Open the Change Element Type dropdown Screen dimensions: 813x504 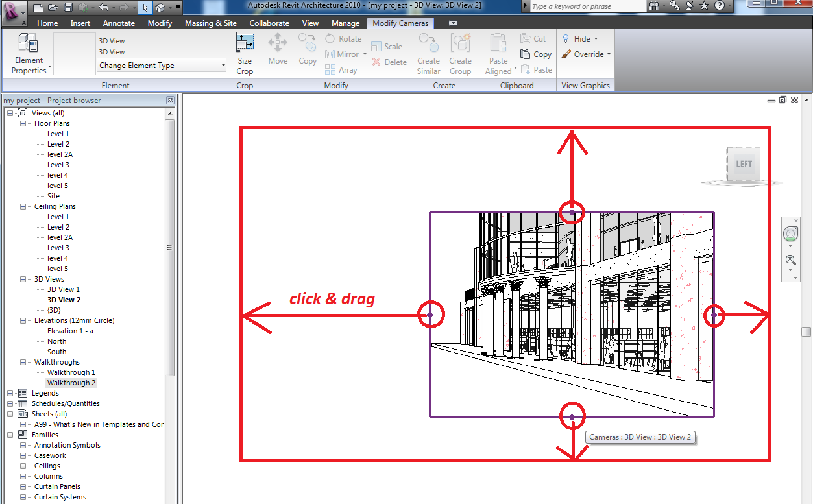[223, 65]
